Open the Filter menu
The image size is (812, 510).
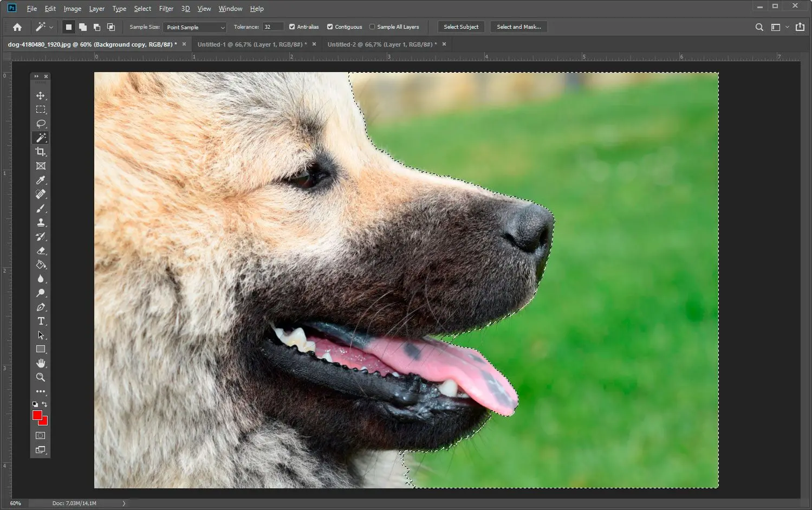166,9
